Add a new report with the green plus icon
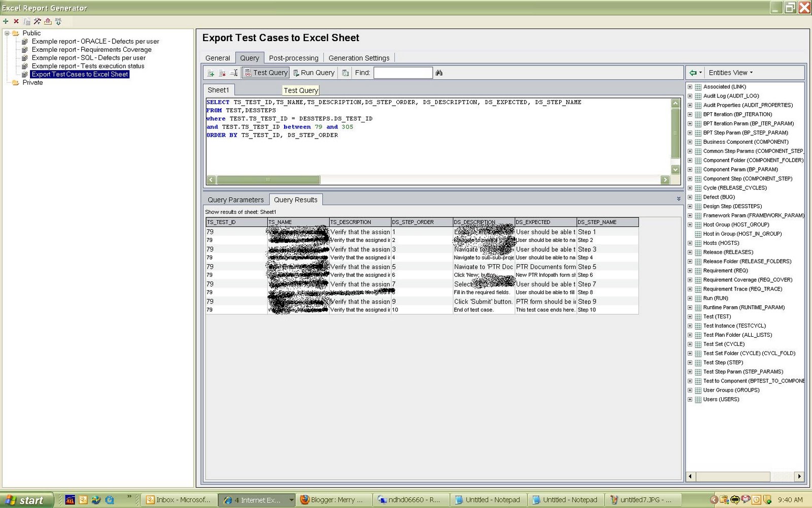This screenshot has height=508, width=812. coord(5,21)
